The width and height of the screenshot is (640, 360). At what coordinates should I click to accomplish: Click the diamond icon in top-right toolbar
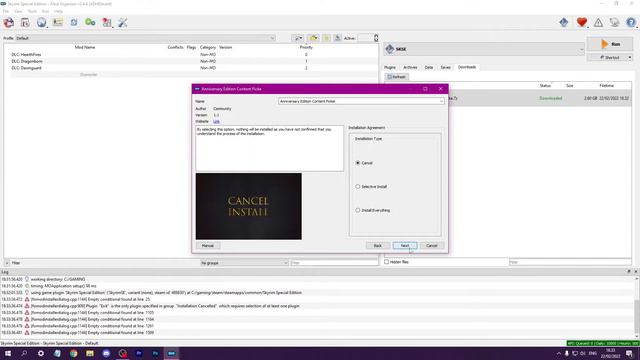(564, 22)
